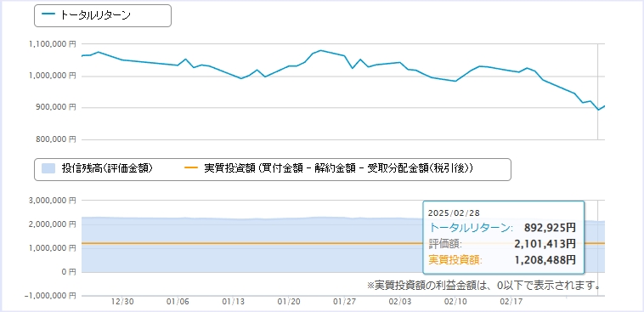The height and width of the screenshot is (312, 644).
Task: Select the 01/27 date label on axis
Action: 344,302
